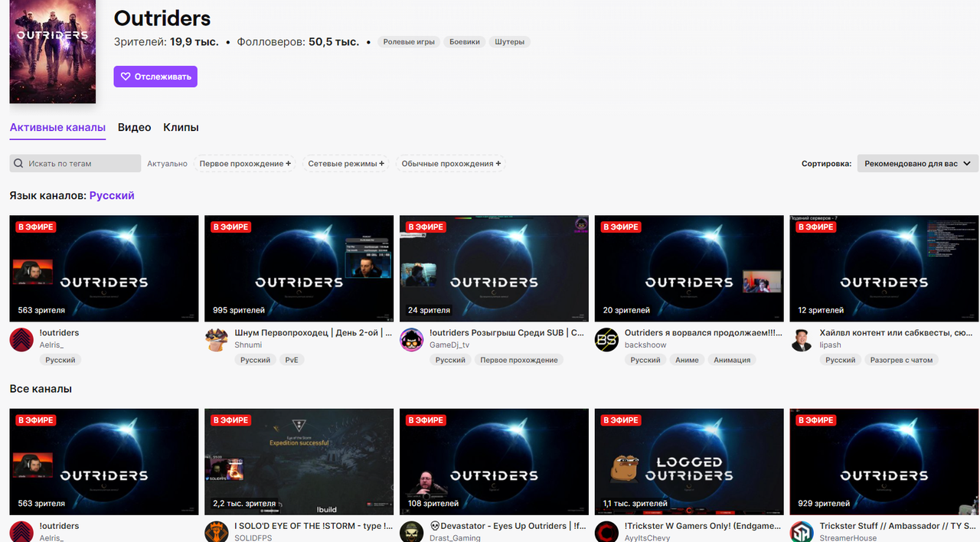Open the Aelris_ stream thumbnail in Russian row
The width and height of the screenshot is (980, 542).
tap(104, 268)
